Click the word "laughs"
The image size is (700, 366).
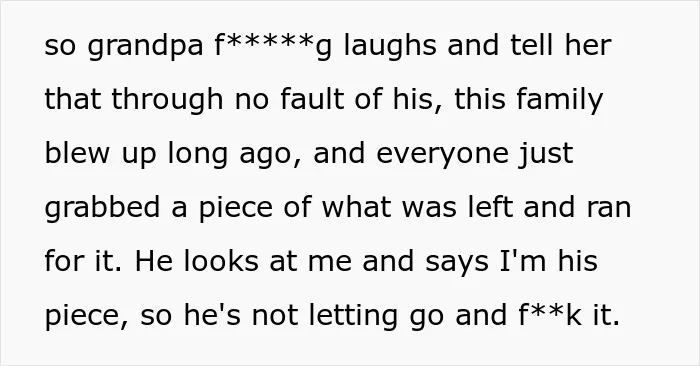pyautogui.click(x=390, y=46)
